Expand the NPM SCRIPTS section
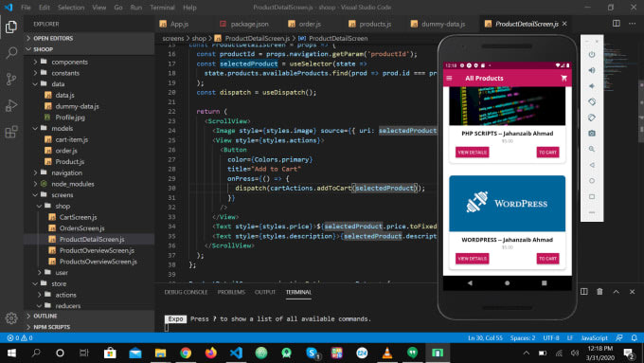The image size is (644, 363). (x=89, y=327)
